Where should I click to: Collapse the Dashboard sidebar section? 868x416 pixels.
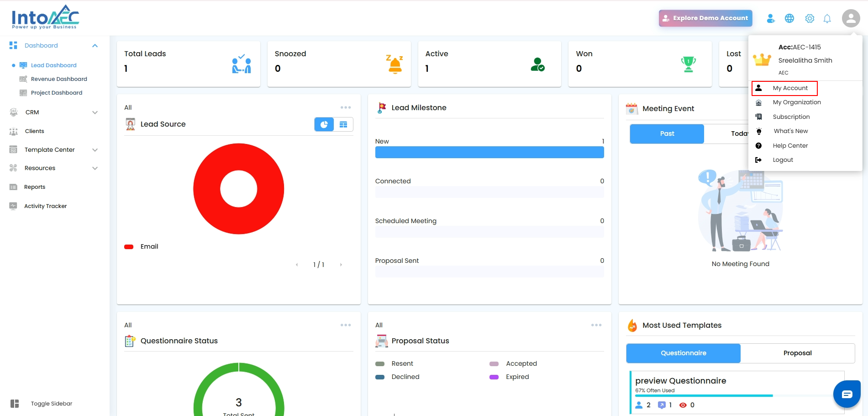(x=95, y=46)
